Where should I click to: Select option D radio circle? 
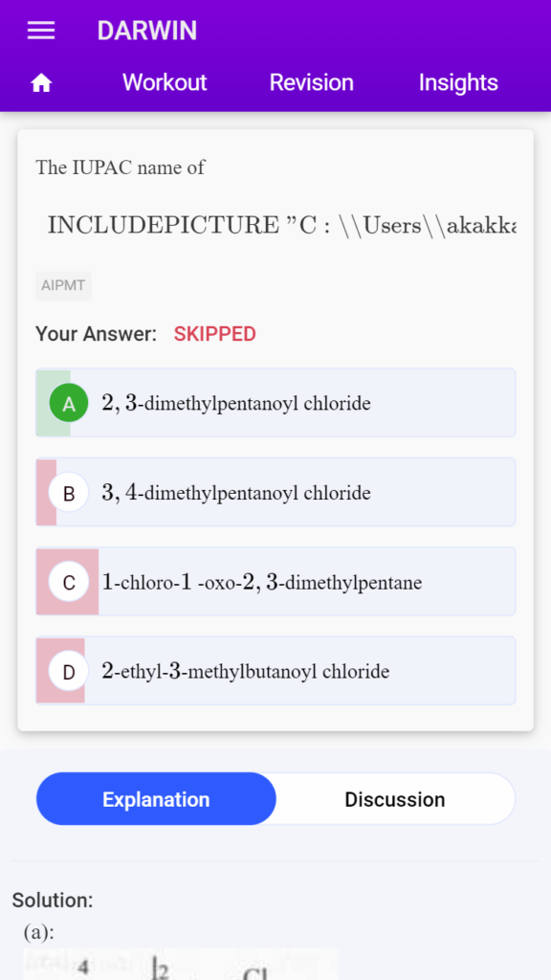click(x=69, y=671)
